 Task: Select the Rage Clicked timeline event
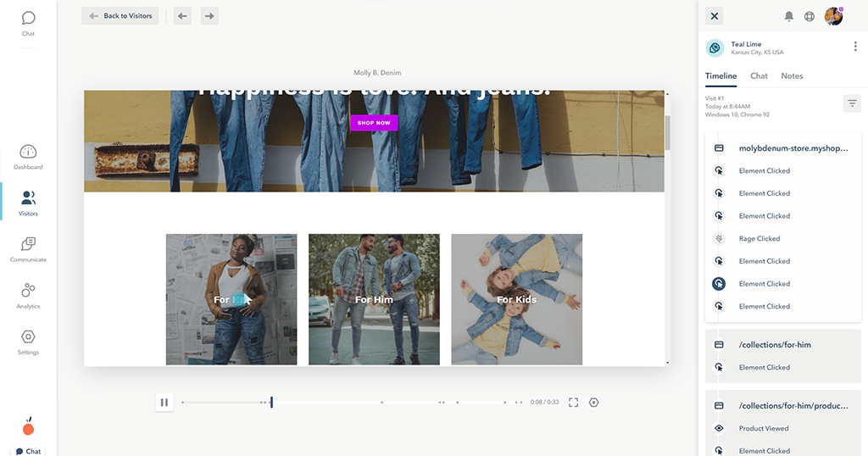click(x=759, y=239)
